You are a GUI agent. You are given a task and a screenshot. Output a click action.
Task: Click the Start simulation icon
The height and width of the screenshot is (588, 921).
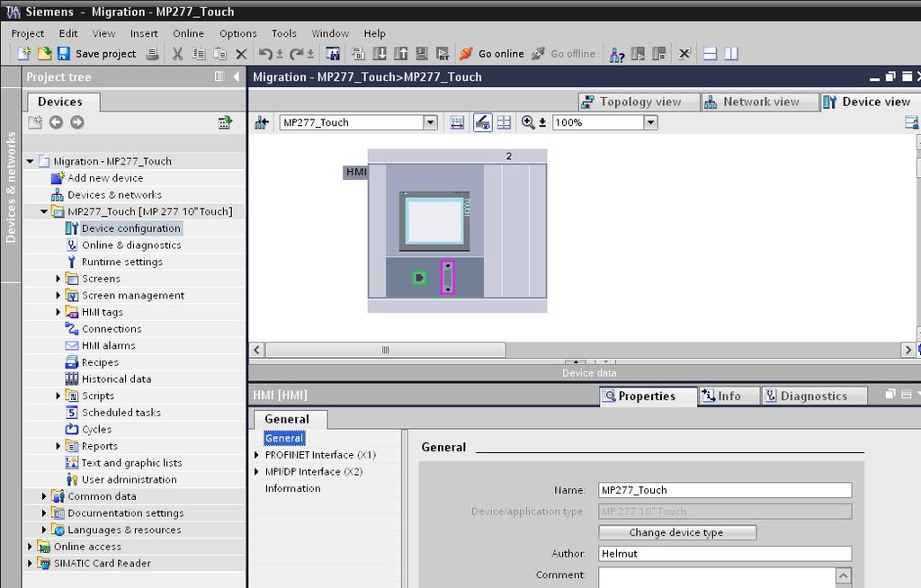422,53
